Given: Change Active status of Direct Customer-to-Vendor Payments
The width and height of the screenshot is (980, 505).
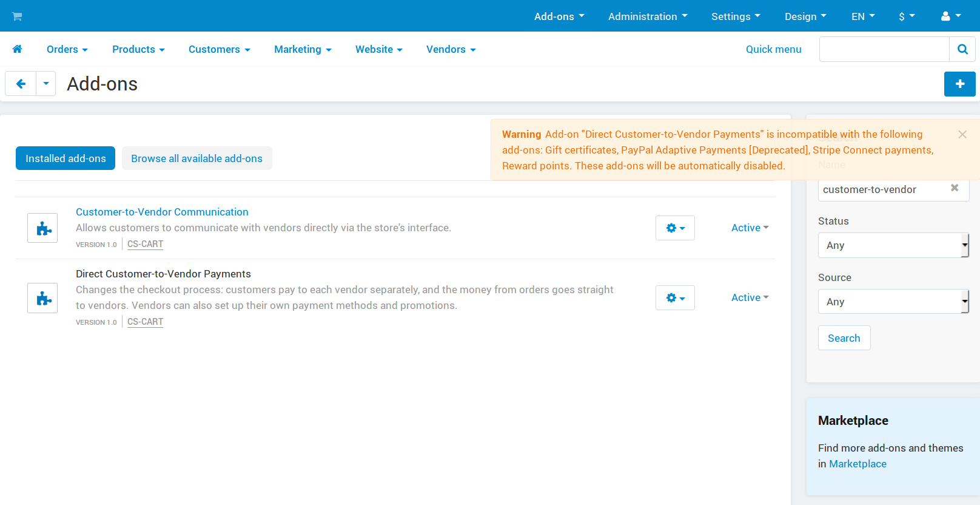Looking at the screenshot, I should [750, 297].
